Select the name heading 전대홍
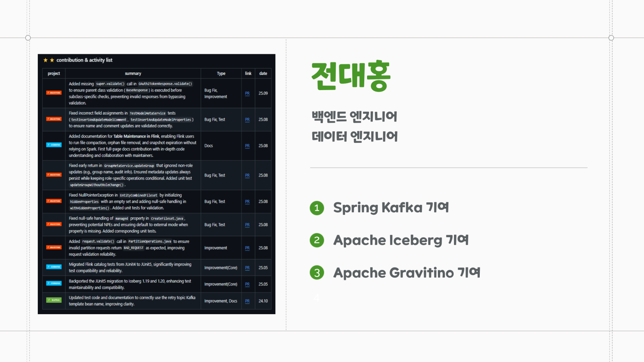 (351, 76)
